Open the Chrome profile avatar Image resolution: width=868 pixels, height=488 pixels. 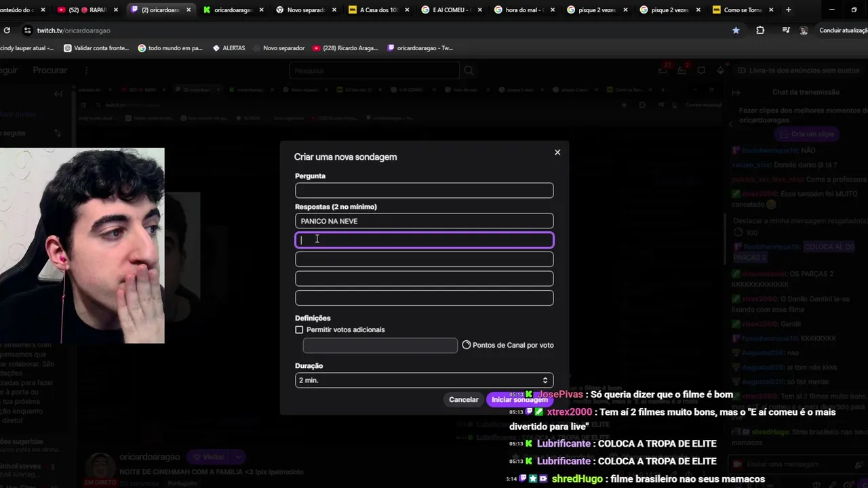pos(804,30)
